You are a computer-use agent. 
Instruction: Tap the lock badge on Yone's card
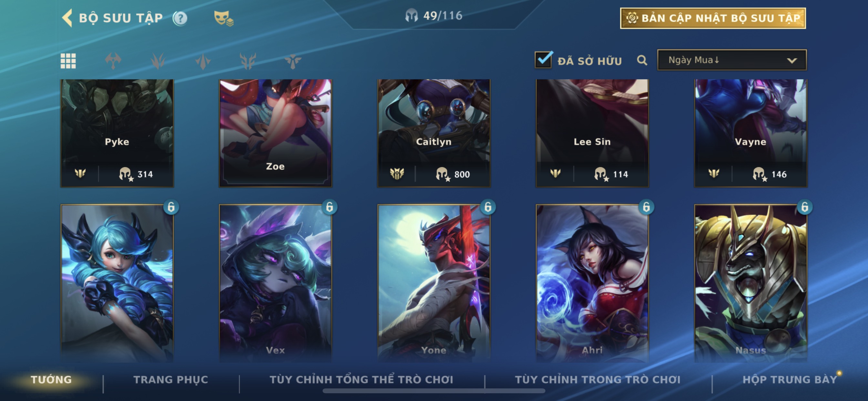point(488,207)
